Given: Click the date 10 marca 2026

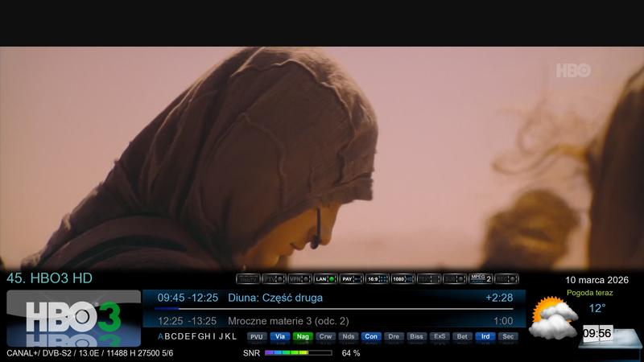Looking at the screenshot, I should tap(597, 280).
